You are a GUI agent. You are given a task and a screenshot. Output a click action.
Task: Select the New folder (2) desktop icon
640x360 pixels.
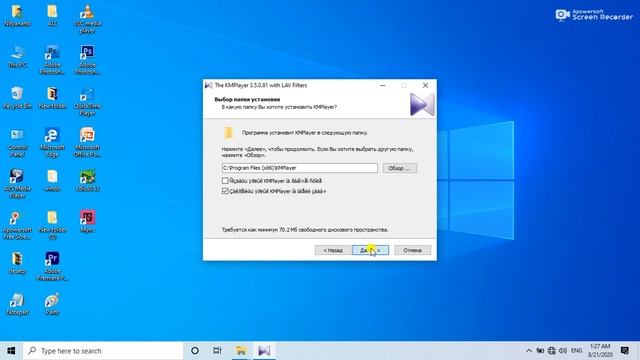[x=52, y=225]
